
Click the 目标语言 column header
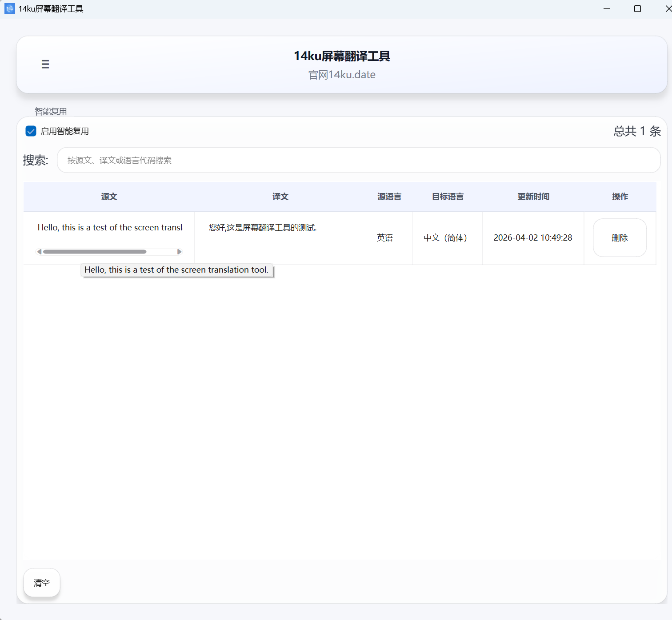click(x=447, y=197)
